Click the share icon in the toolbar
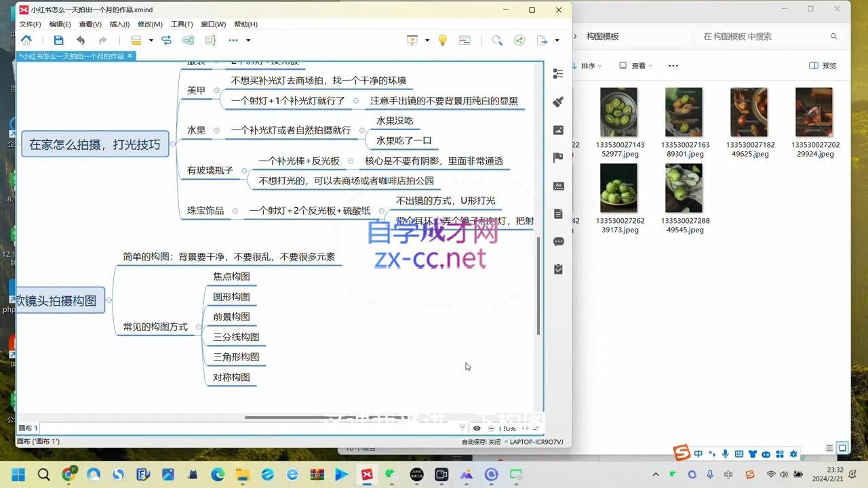This screenshot has height=488, width=868. tap(519, 40)
